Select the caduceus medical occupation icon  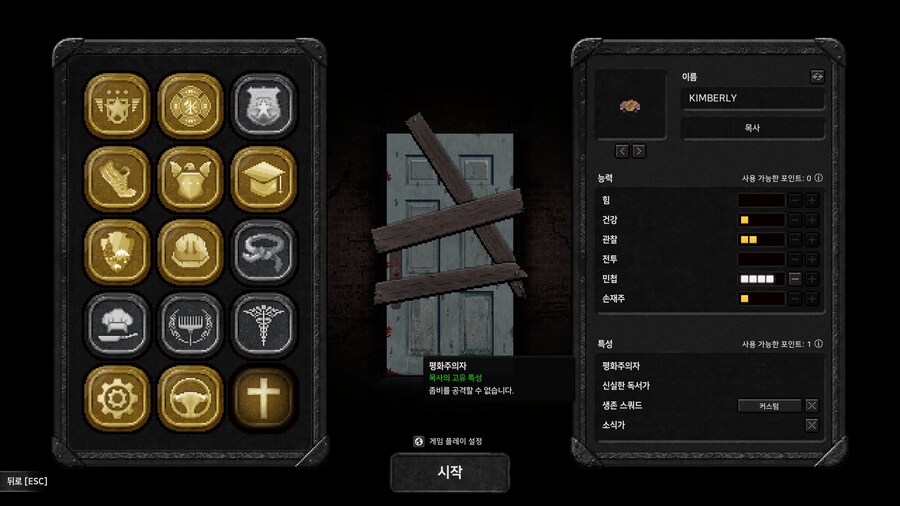pyautogui.click(x=263, y=325)
